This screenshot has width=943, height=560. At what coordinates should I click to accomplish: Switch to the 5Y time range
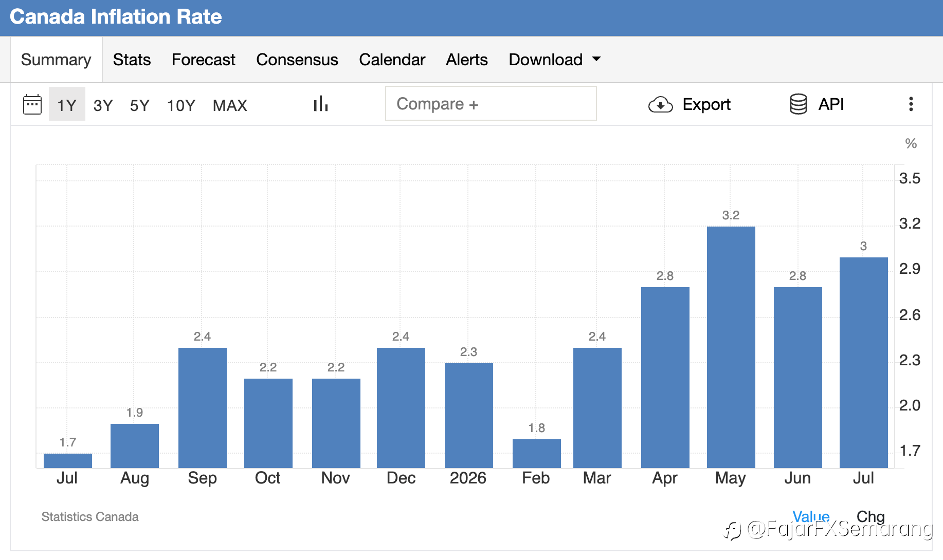coord(139,105)
